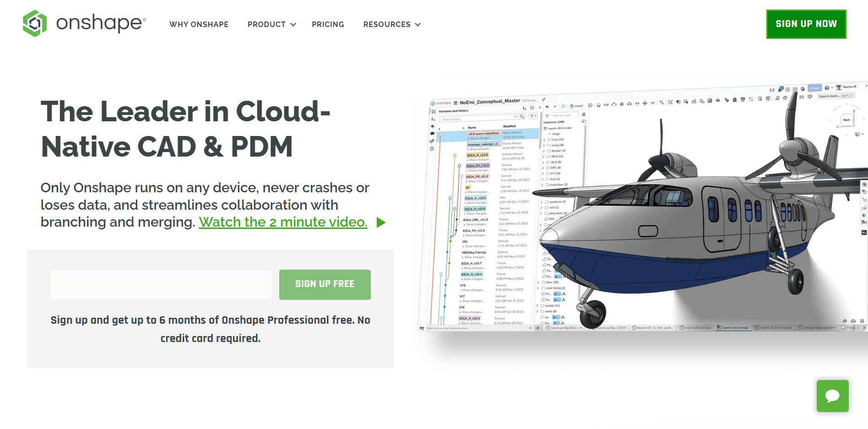Open the green chat bubble widget
Image resolution: width=868 pixels, height=429 pixels.
832,396
